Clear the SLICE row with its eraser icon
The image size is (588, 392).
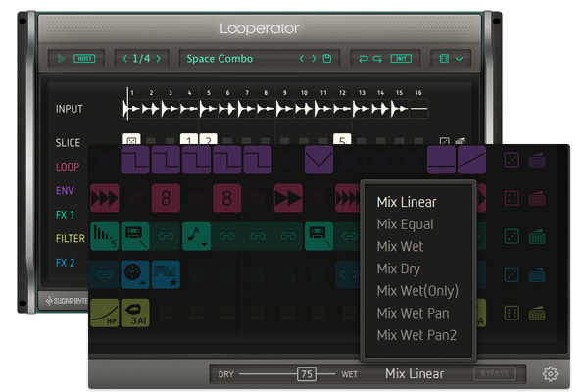click(461, 141)
